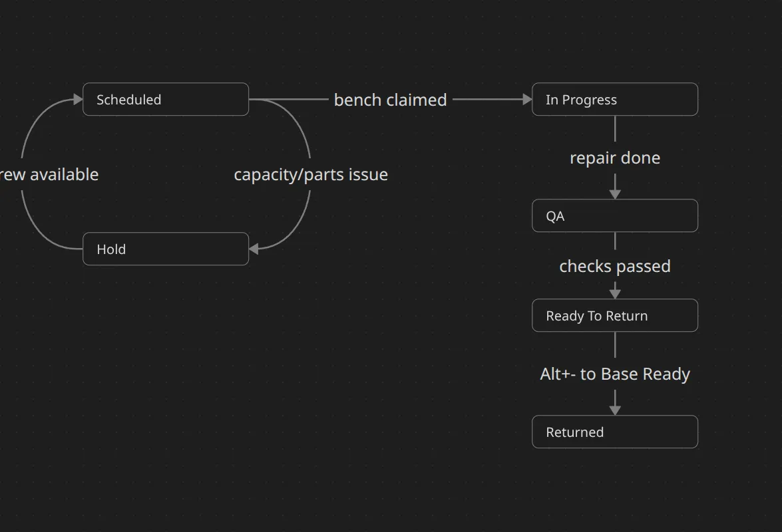Select the Scheduled state node
The width and height of the screenshot is (782, 532).
[165, 100]
